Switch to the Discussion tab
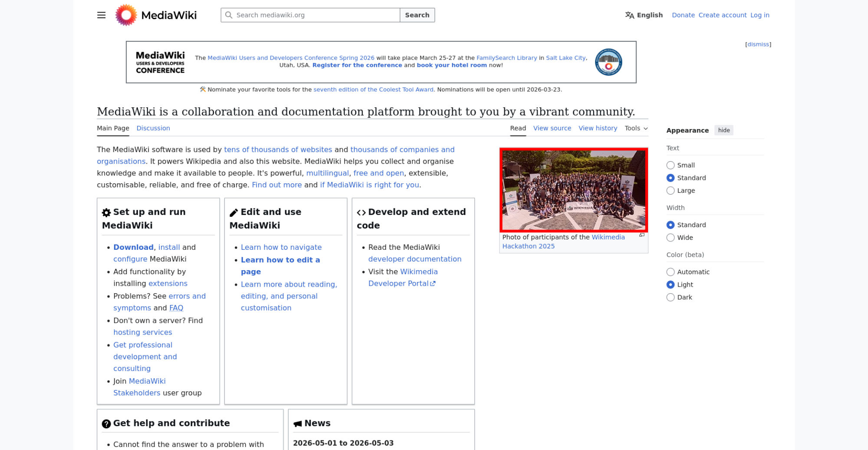The image size is (868, 450). pos(153,128)
